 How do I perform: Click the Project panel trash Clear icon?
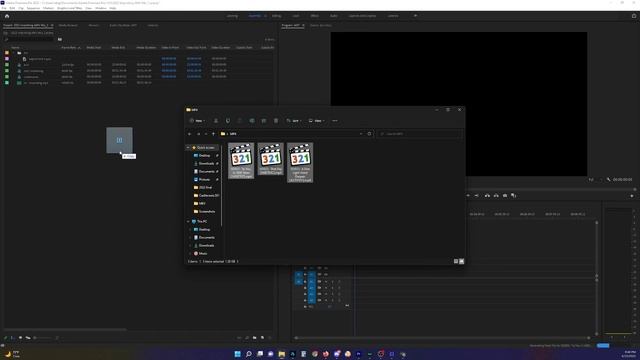pyautogui.click(x=270, y=338)
